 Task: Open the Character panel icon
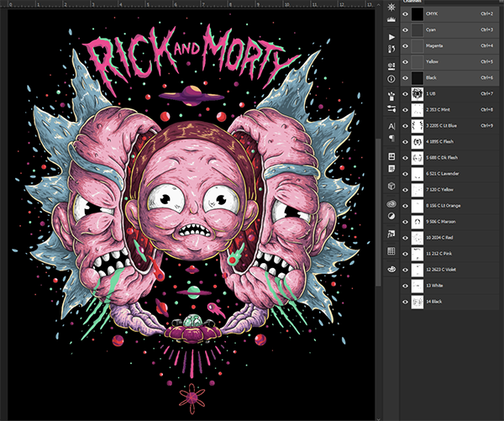coord(391,126)
